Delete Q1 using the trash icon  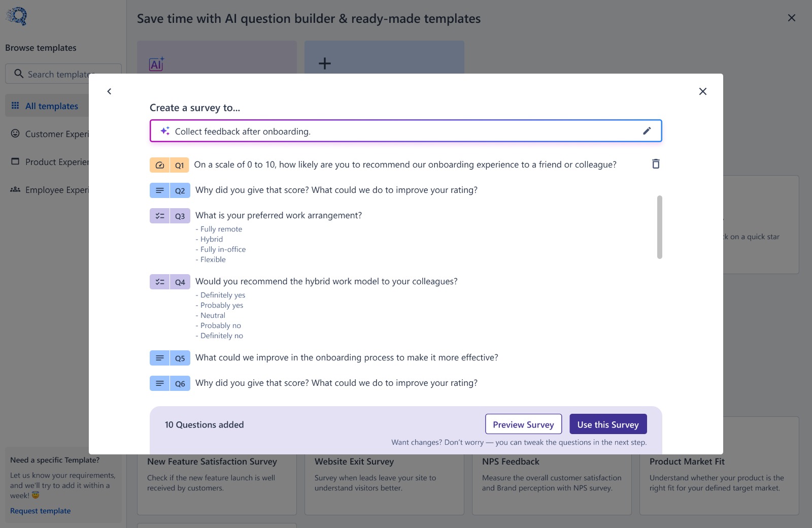(656, 164)
